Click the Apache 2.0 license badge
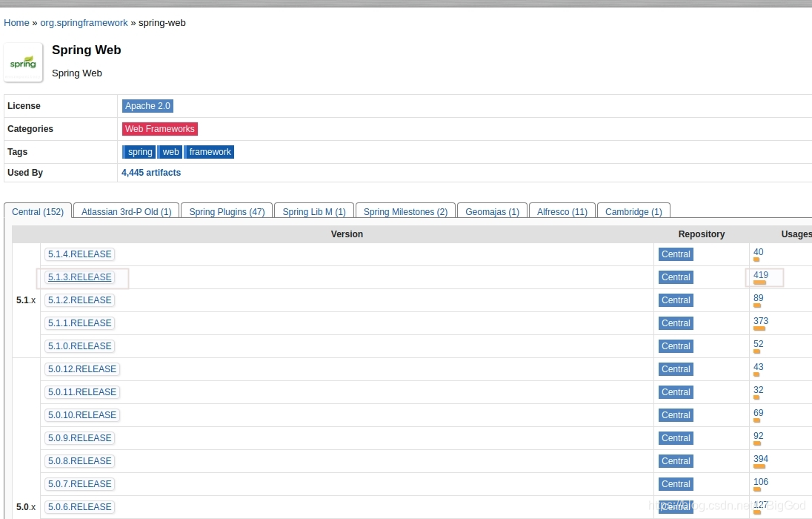 [147, 106]
